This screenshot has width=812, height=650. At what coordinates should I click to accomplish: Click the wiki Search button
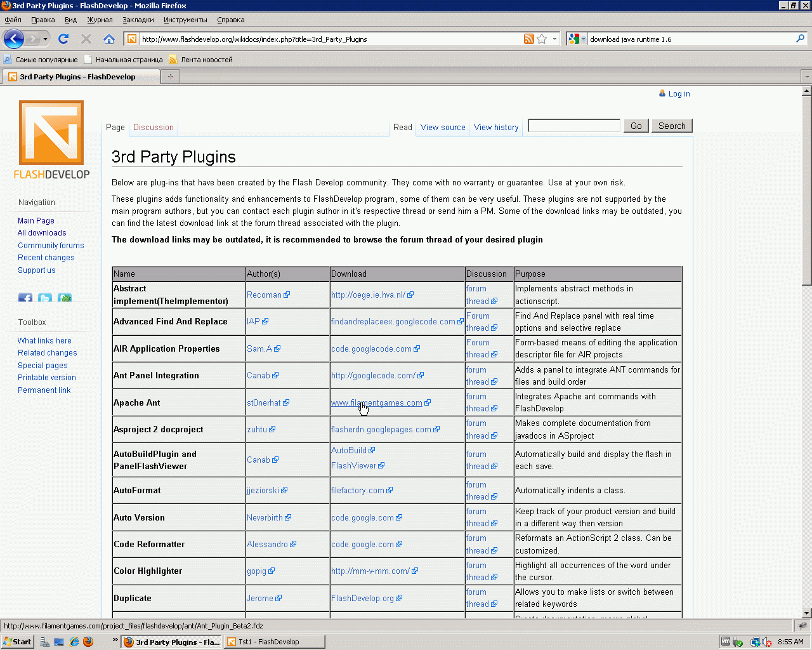click(x=672, y=126)
